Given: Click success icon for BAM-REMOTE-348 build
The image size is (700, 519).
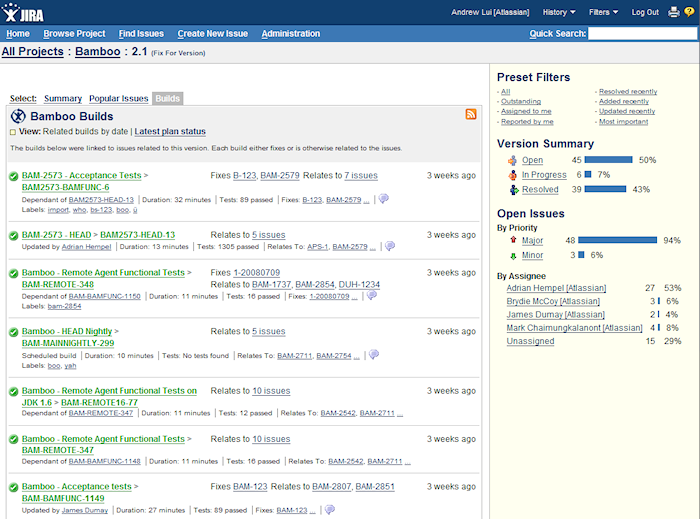Looking at the screenshot, I should tap(13, 273).
